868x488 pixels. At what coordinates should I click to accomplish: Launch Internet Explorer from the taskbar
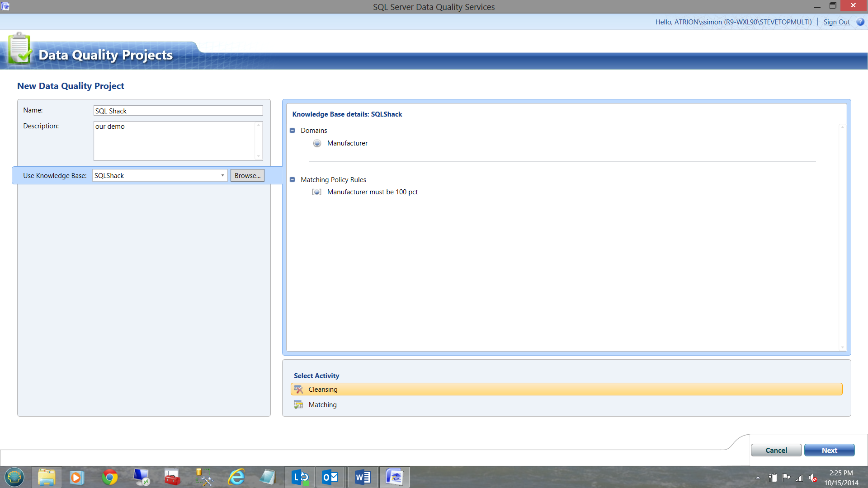[x=236, y=477]
